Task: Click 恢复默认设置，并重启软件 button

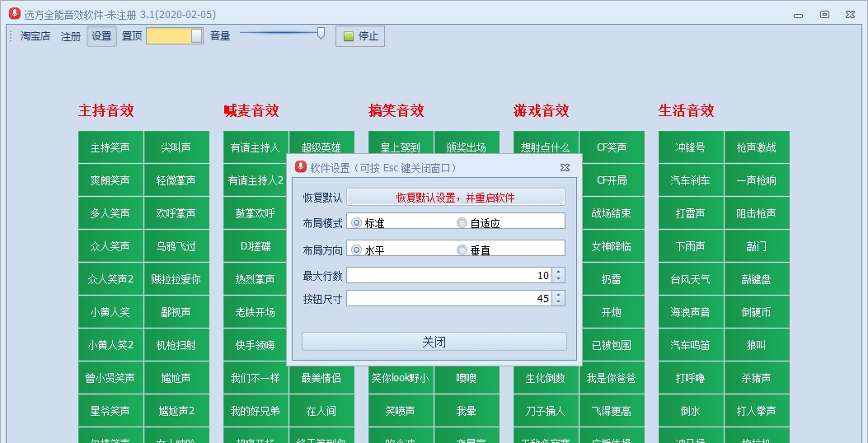Action: coord(456,198)
